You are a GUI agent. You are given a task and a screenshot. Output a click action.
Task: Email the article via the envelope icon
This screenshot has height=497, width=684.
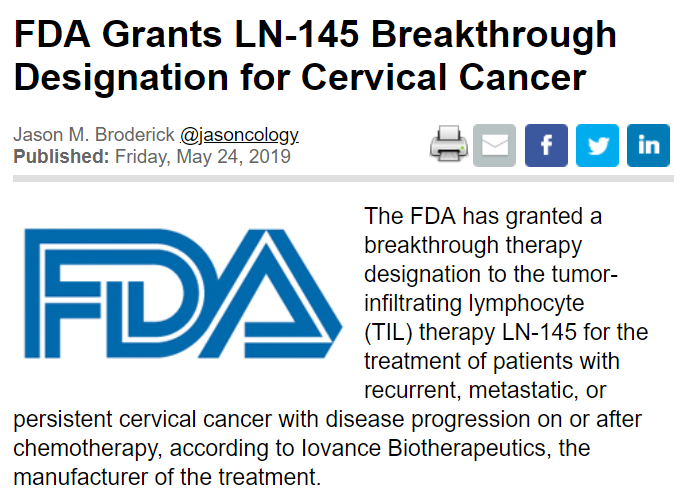pos(494,146)
